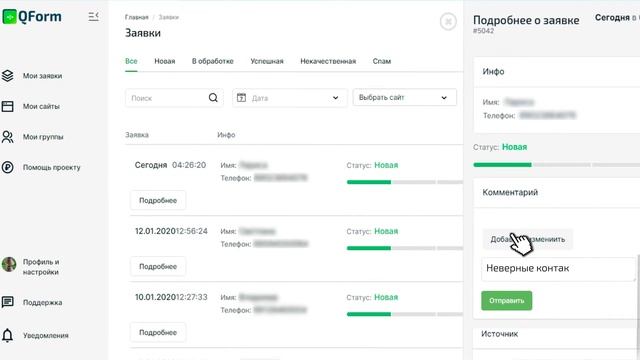Click Новая status of 10.01.2020 request
This screenshot has width=640, height=360.
386,298
